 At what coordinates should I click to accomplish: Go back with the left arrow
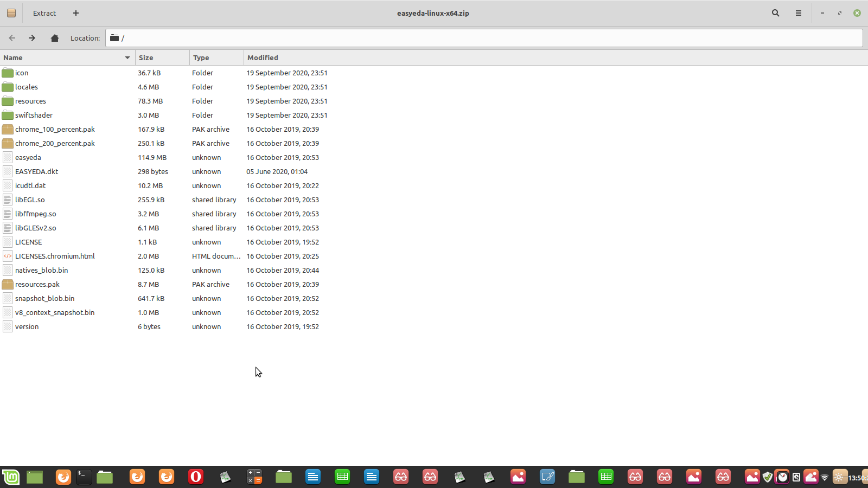point(12,38)
